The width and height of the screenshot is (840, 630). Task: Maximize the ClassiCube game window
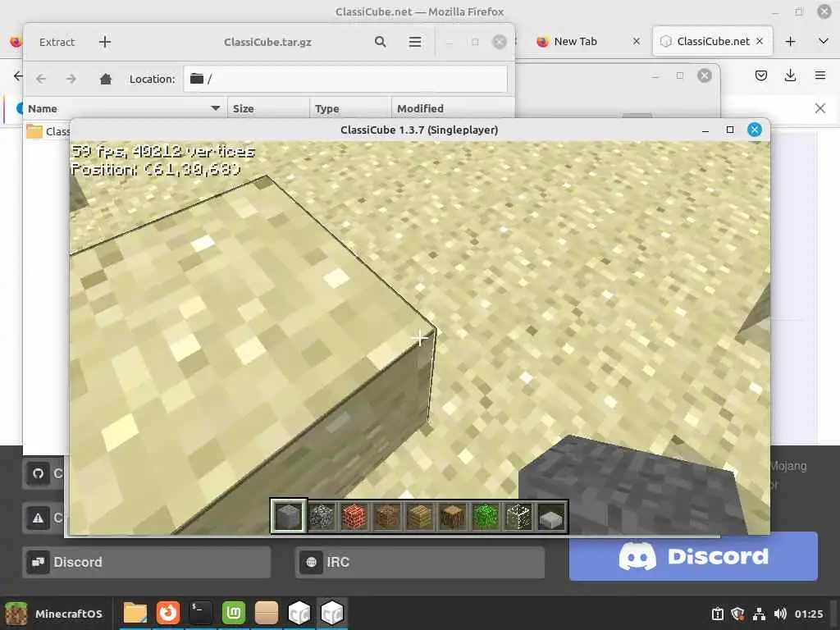(729, 130)
